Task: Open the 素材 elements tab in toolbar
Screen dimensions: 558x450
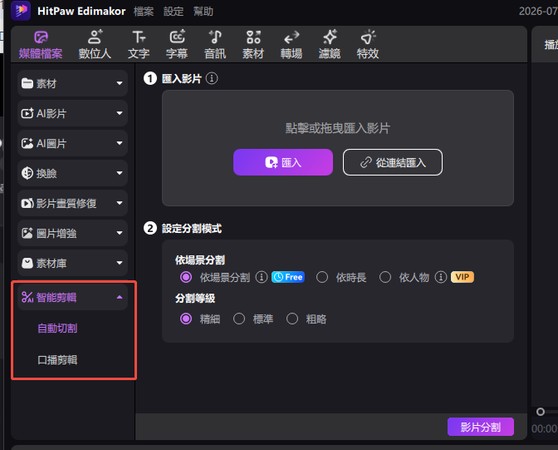Action: 253,45
